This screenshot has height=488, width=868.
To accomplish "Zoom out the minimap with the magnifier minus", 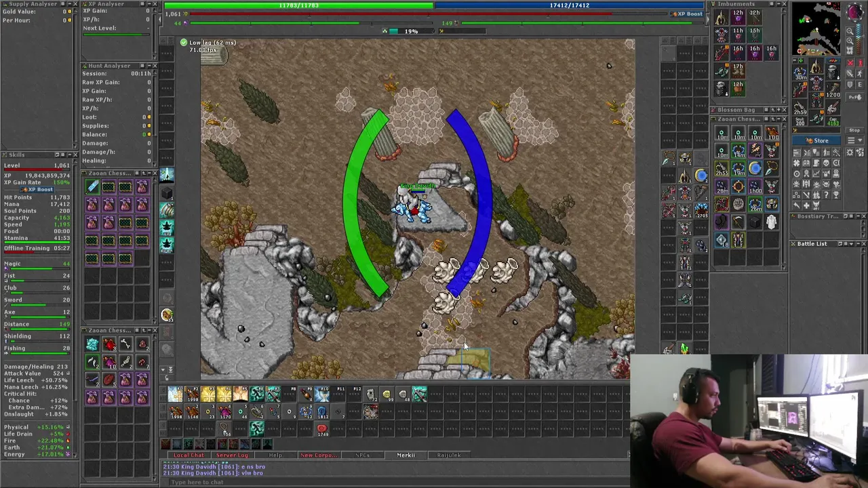I will coord(850,31).
